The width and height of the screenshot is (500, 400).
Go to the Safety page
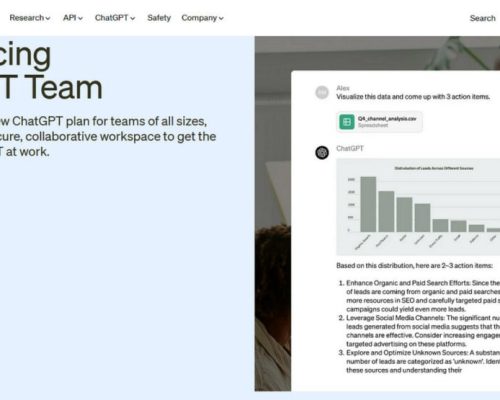click(x=159, y=18)
